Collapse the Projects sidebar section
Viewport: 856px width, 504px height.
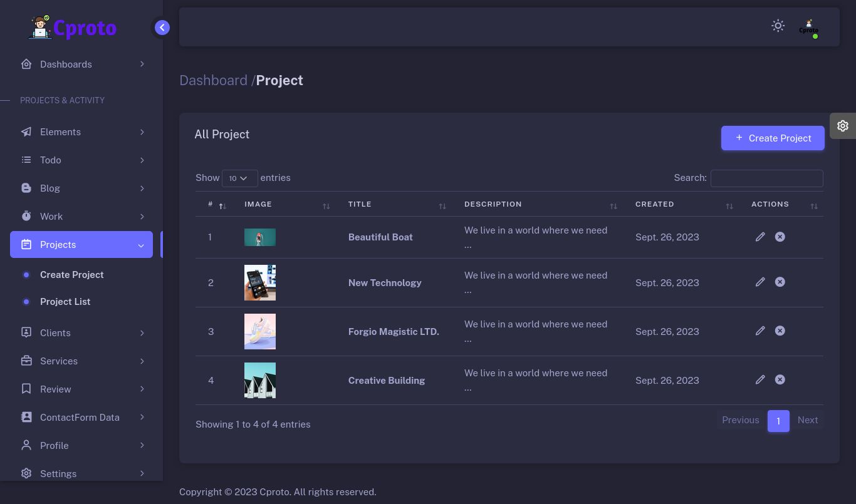pyautogui.click(x=81, y=245)
